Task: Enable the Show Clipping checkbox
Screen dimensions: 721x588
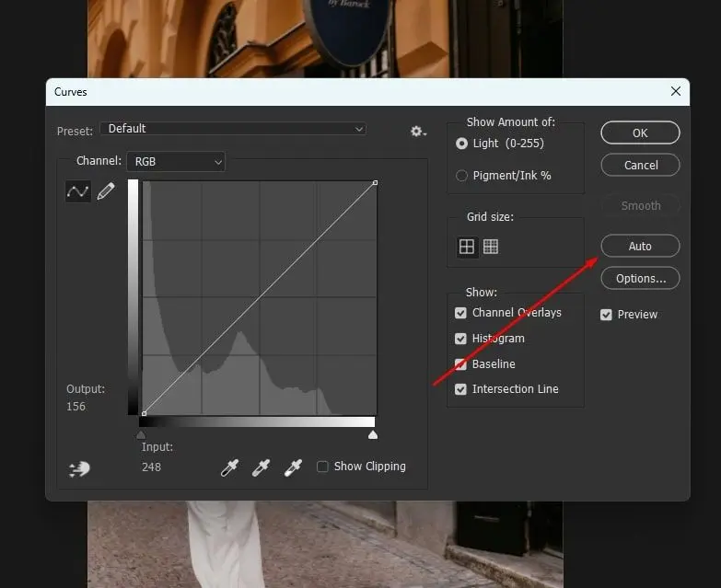Action: (322, 467)
